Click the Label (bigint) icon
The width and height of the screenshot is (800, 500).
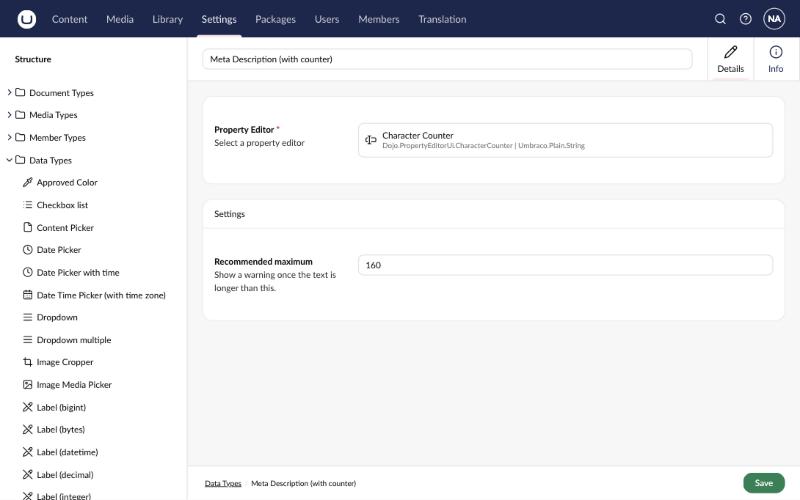coord(28,407)
